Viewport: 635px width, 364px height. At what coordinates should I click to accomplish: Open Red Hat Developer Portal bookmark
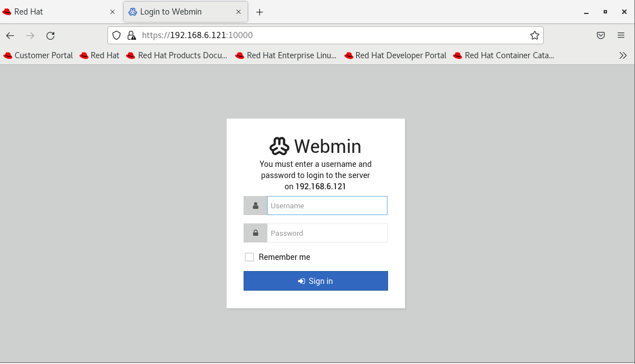[395, 55]
